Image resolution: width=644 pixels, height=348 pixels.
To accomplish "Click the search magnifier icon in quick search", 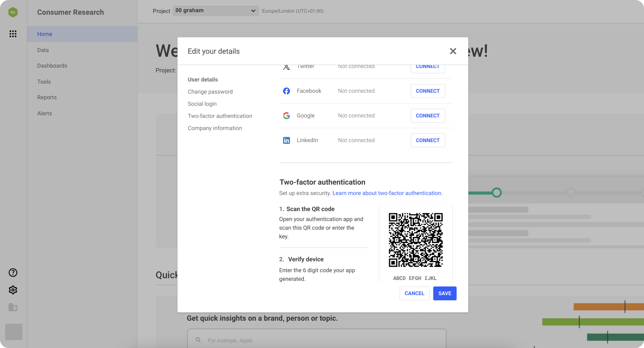I will (x=198, y=340).
